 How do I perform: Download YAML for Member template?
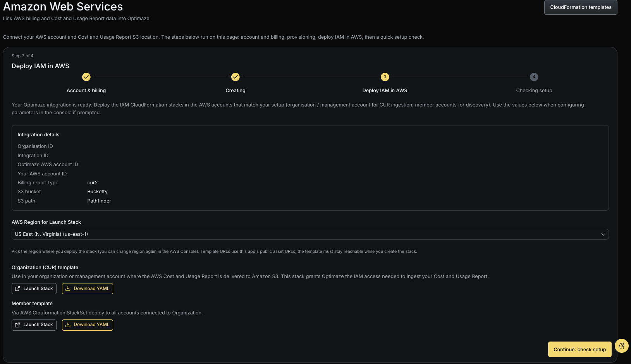pyautogui.click(x=88, y=325)
